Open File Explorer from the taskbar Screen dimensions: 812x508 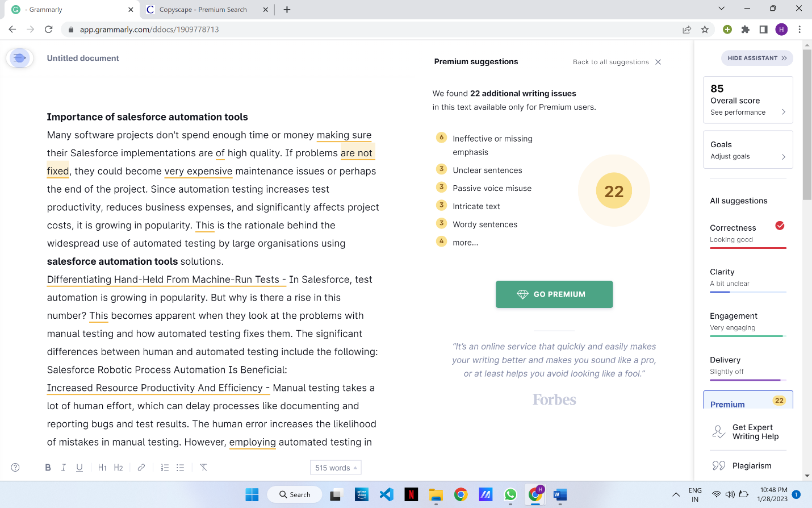click(436, 494)
